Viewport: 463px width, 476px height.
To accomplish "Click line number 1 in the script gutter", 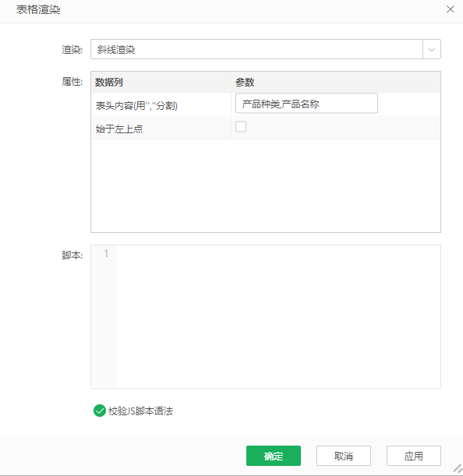I will coord(106,253).
